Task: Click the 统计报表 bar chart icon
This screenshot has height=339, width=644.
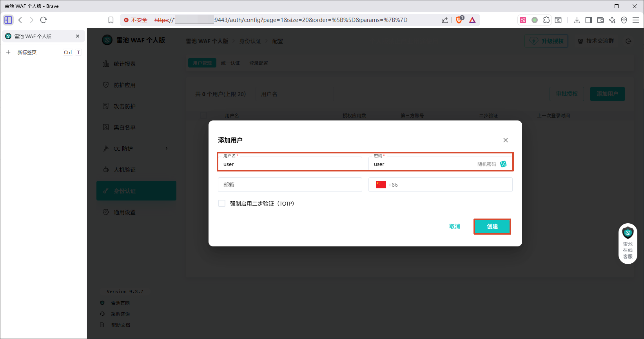Action: pyautogui.click(x=106, y=64)
